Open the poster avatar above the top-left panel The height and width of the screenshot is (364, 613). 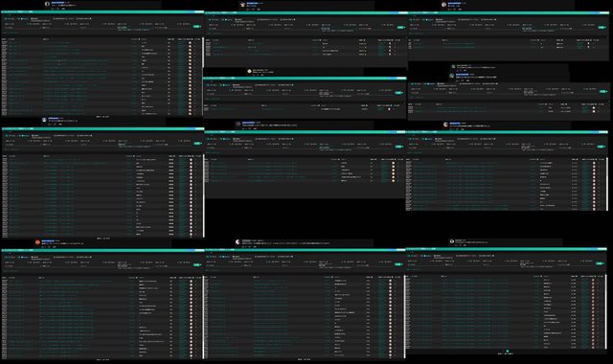pos(47,4)
